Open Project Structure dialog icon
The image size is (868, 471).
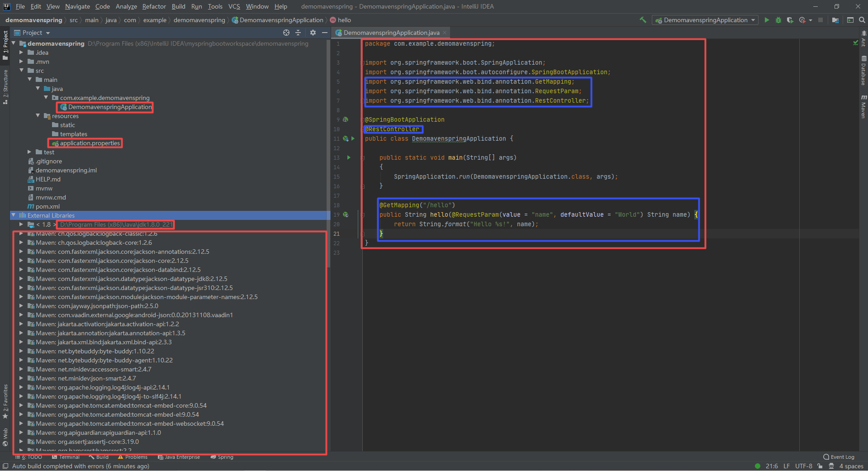pos(835,20)
